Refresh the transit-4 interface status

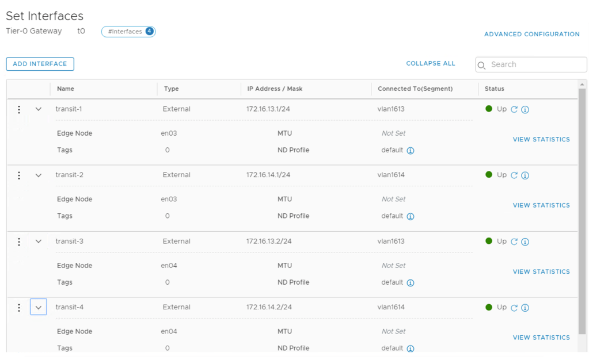(515, 307)
